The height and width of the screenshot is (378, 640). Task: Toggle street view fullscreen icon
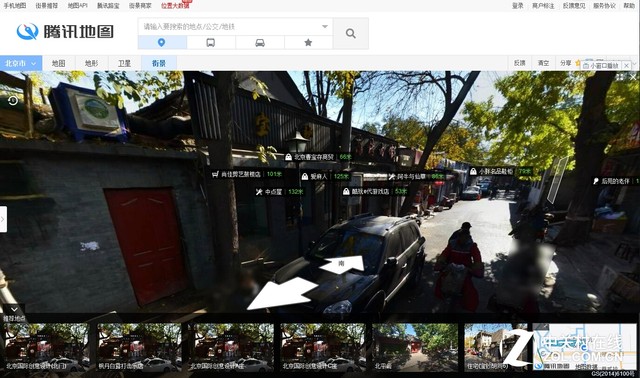(620, 77)
